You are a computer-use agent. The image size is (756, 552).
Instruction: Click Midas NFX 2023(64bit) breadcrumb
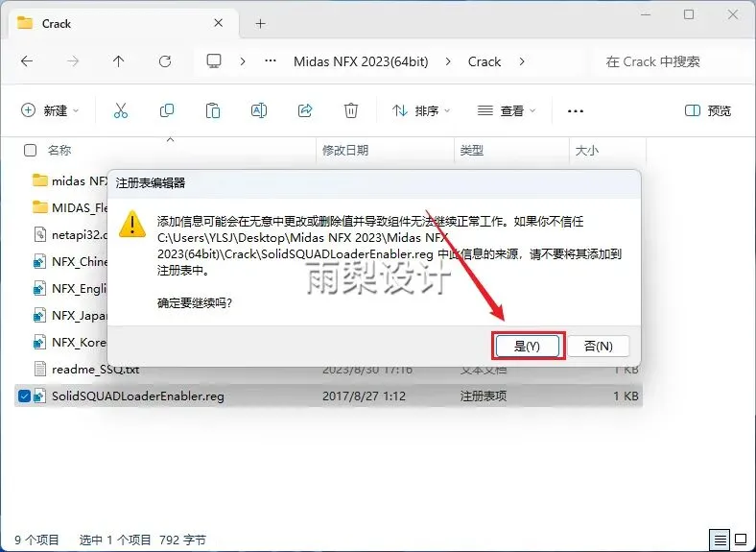(x=361, y=61)
